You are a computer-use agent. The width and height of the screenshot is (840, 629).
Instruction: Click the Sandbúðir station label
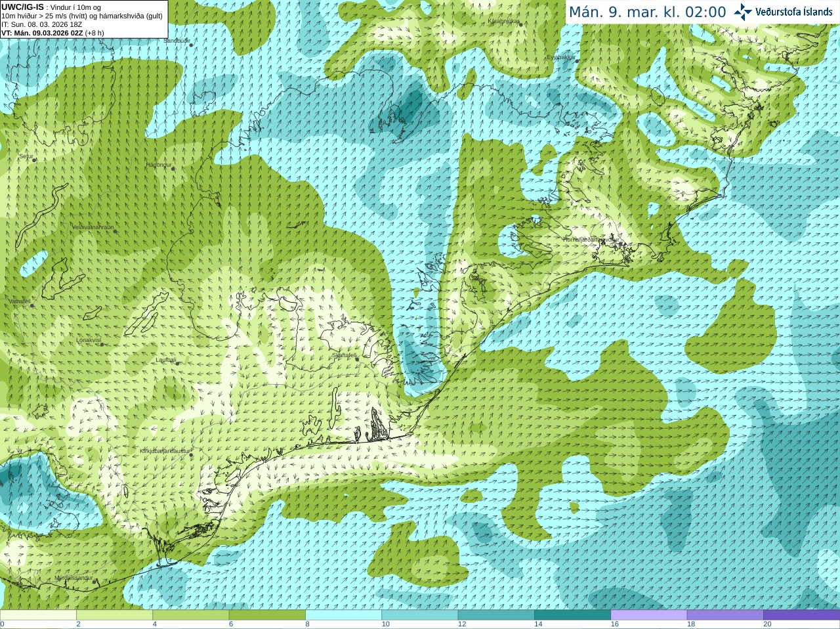(177, 41)
